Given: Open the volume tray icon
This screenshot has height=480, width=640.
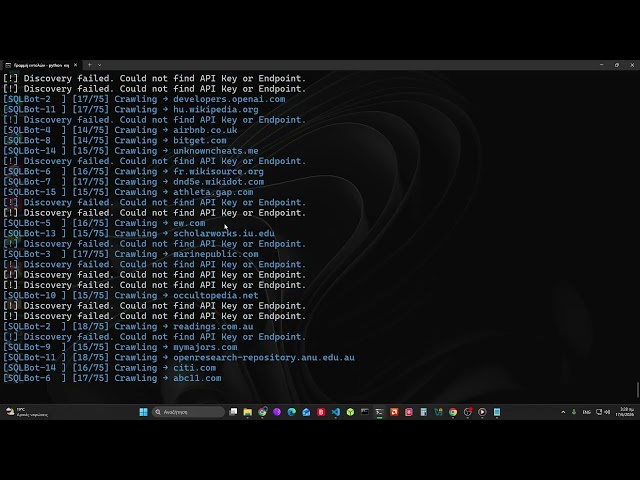Looking at the screenshot, I should pyautogui.click(x=607, y=412).
